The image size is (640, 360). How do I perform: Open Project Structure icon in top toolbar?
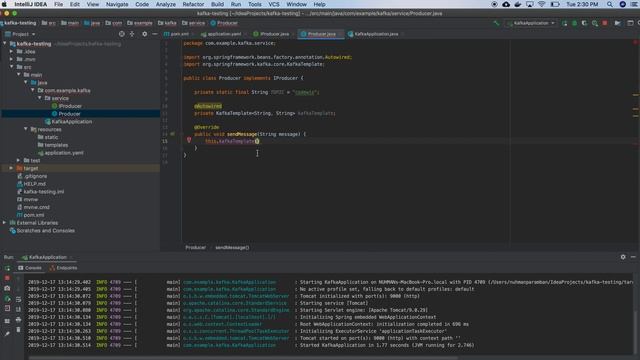coord(617,23)
